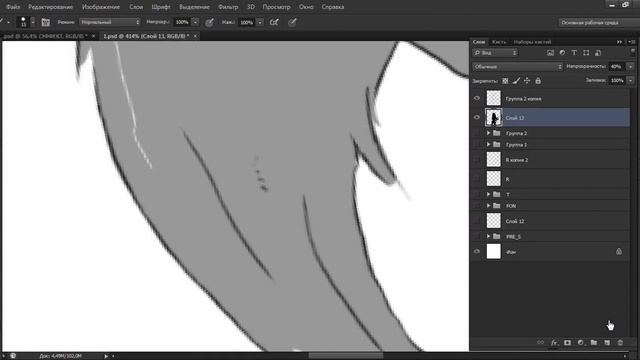Hide the Фон background layer

coord(477,251)
